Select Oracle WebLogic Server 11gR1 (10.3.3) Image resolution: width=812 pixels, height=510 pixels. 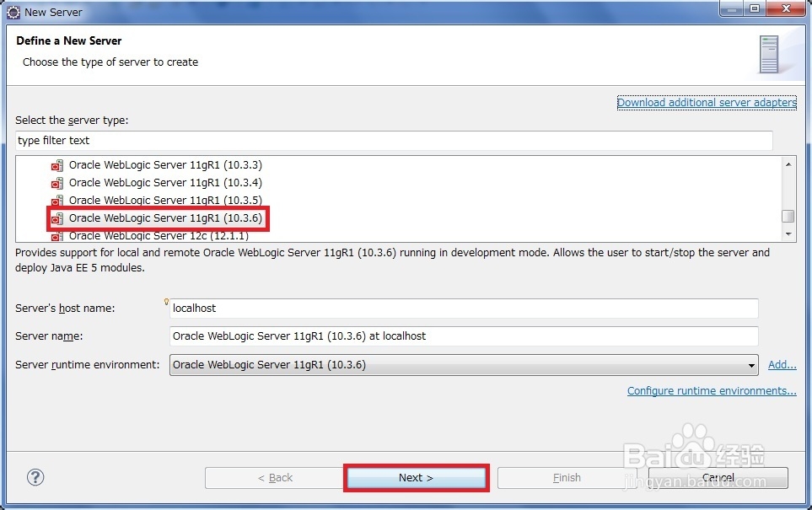pos(165,165)
